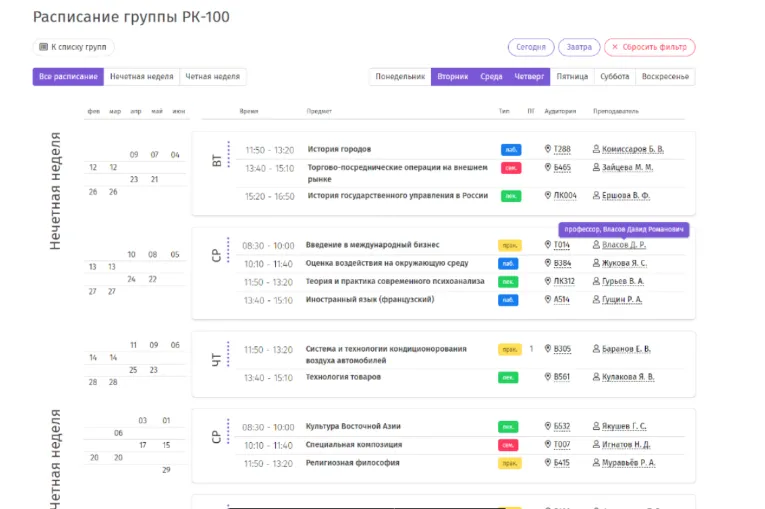
Task: Click the location pin icon beside ЛК004
Action: (x=548, y=196)
